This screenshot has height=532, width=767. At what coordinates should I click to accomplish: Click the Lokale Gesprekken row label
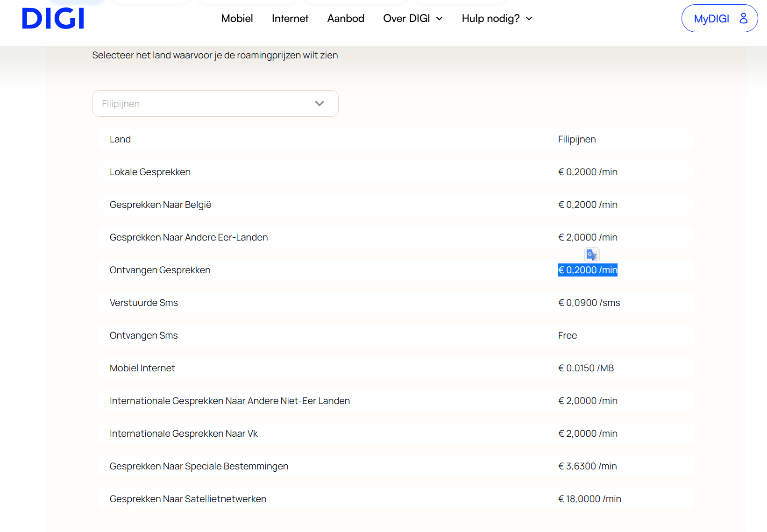(x=150, y=172)
